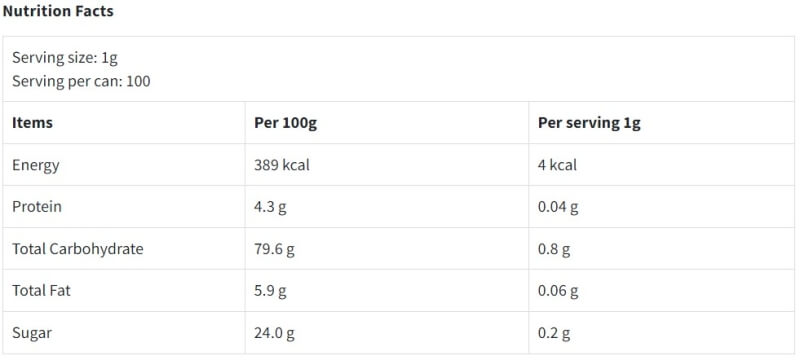Click the Per 100g column header
The image size is (800, 360).
286,123
